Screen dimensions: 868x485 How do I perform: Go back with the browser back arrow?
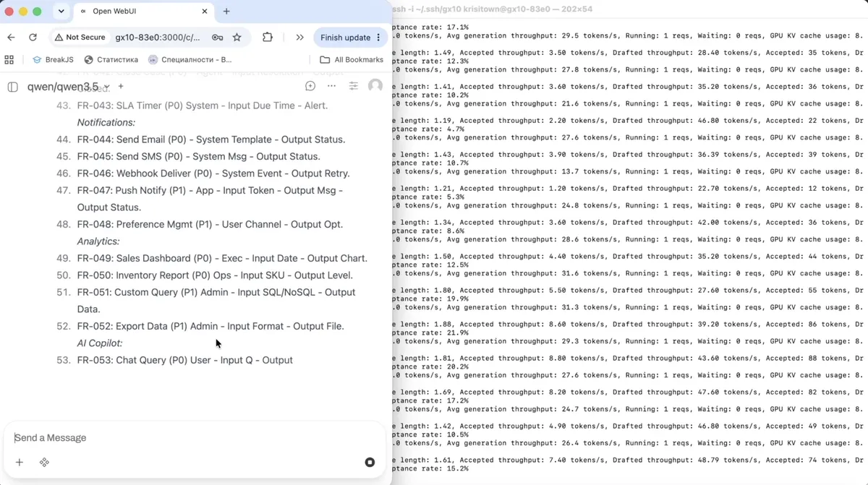pyautogui.click(x=11, y=38)
